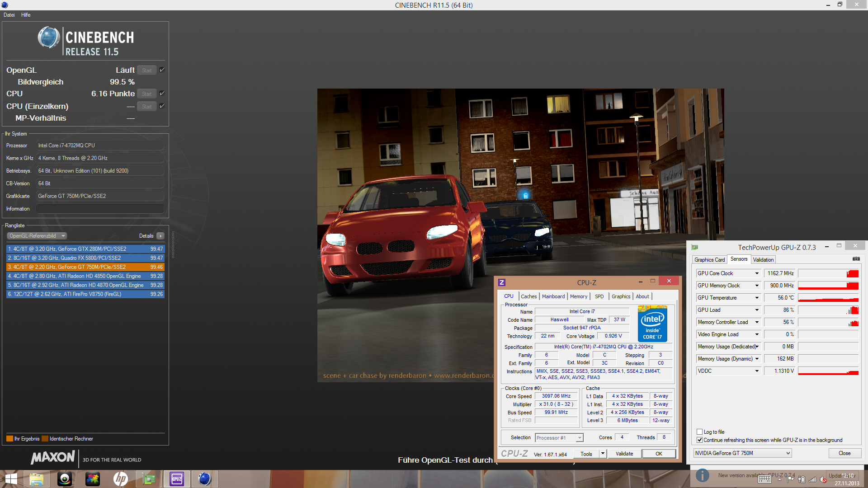This screenshot has width=868, height=488.
Task: Open the OpenGL-Referenzbild ranking dropdown
Action: pyautogui.click(x=37, y=236)
